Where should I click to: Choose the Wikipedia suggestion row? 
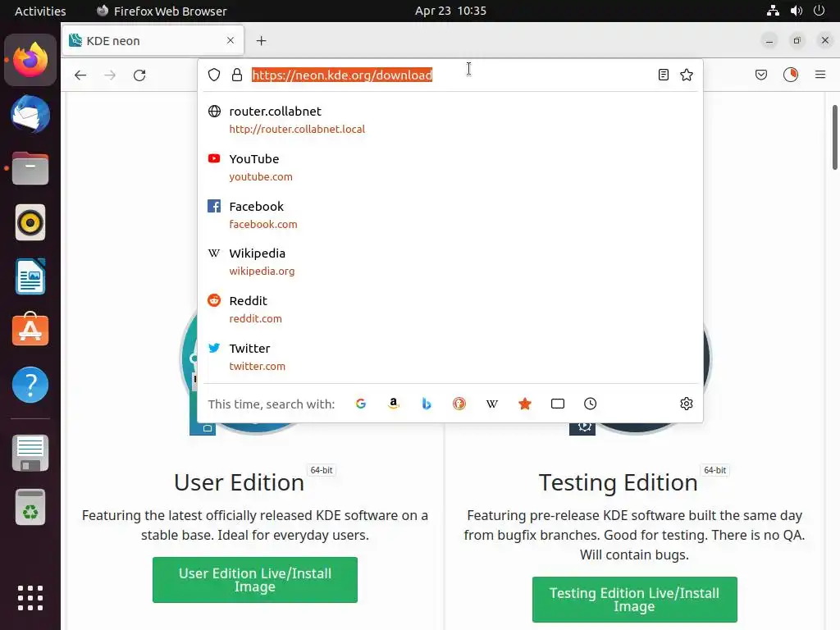(x=450, y=262)
